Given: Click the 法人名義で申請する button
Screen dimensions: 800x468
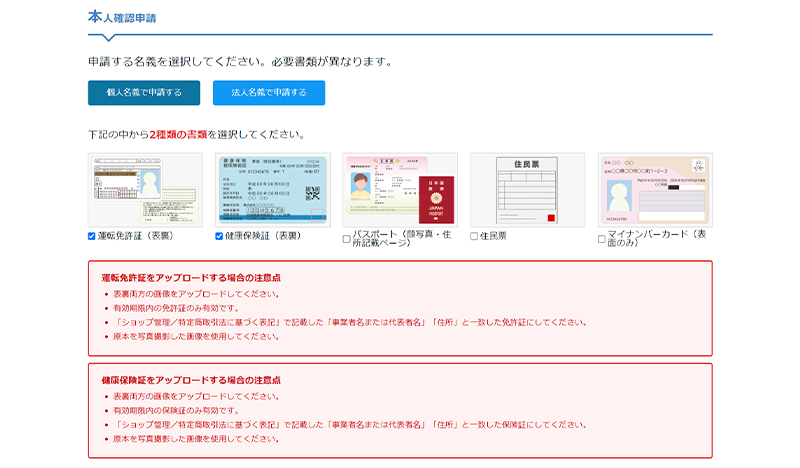Looking at the screenshot, I should point(268,93).
